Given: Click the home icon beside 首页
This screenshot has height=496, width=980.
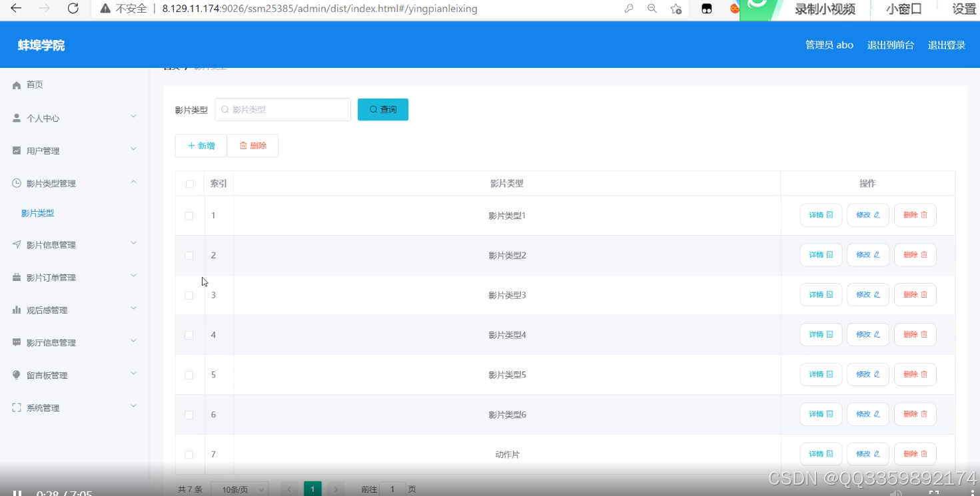Looking at the screenshot, I should click(x=17, y=85).
